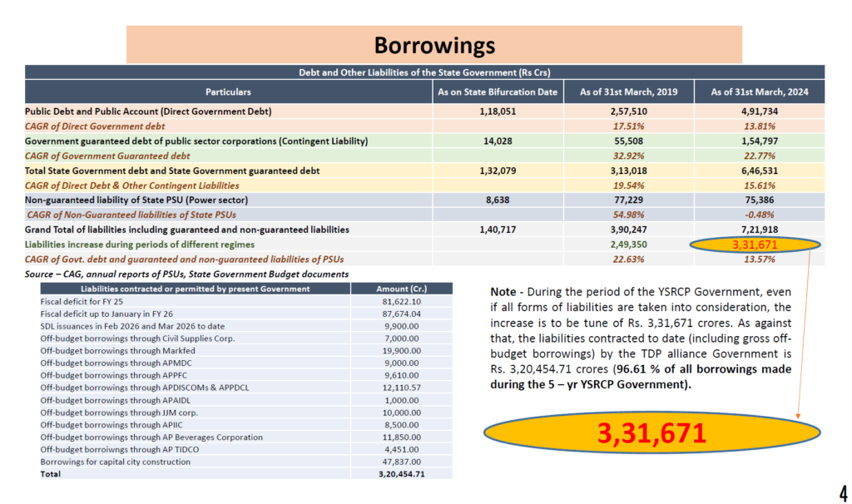Click the As of 31st March, 2019 header
Viewport: 852px width, 504px height.
coord(628,91)
